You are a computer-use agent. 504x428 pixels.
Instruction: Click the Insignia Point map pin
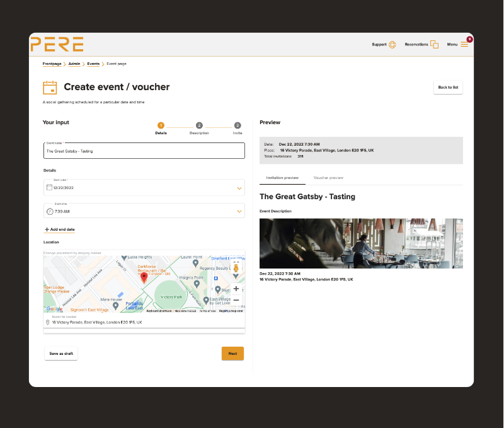pyautogui.click(x=197, y=284)
